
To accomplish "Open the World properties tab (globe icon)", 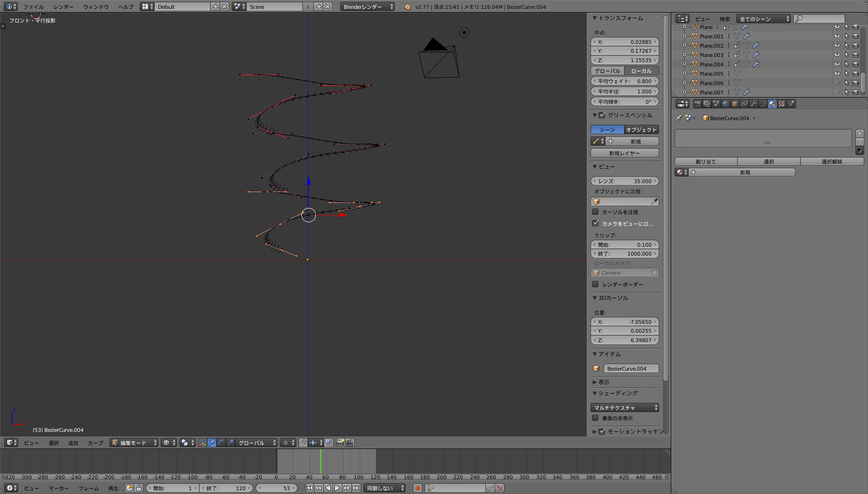I will (726, 104).
